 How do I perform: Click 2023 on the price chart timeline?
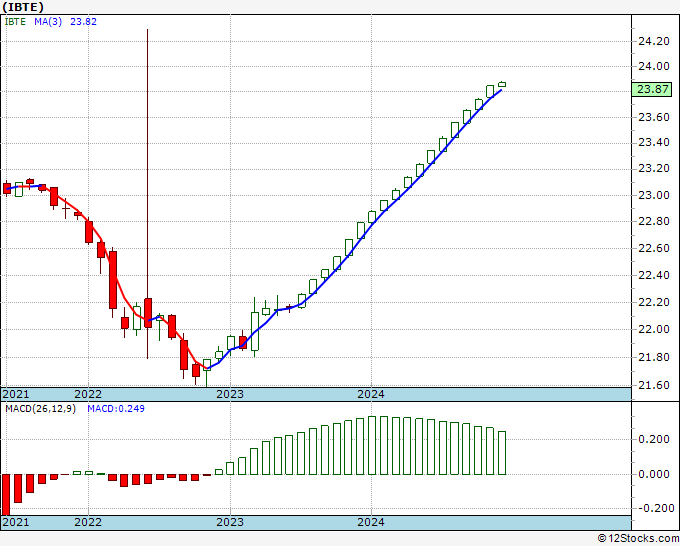pos(230,394)
